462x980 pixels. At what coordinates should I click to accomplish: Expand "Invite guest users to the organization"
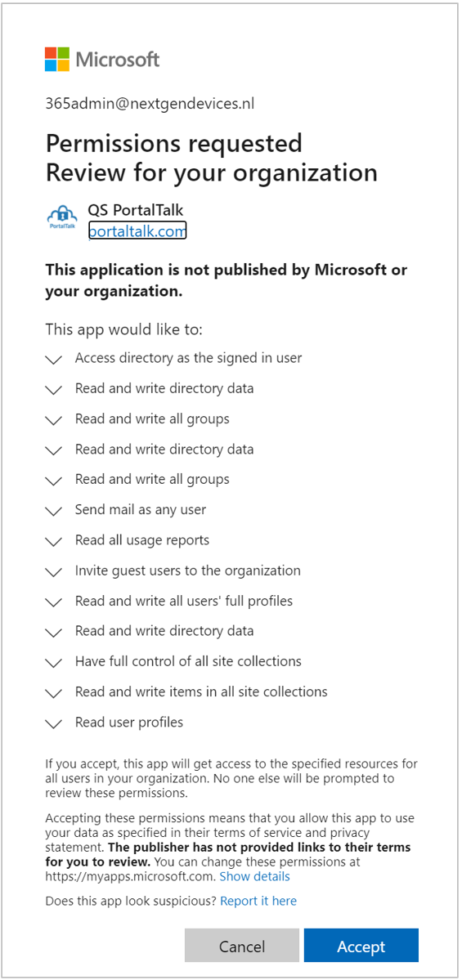[x=55, y=572]
